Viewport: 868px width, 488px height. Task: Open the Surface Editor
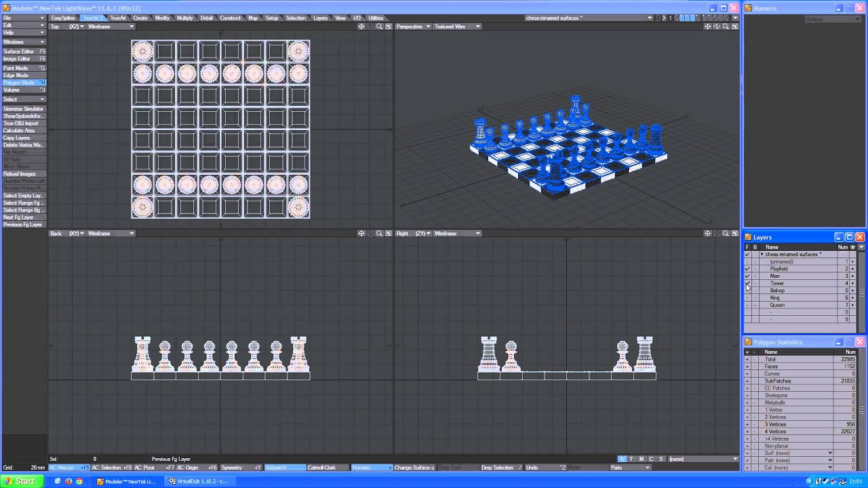[x=24, y=52]
